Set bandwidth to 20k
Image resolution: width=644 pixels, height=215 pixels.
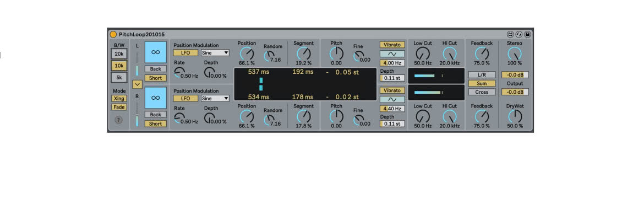click(119, 54)
